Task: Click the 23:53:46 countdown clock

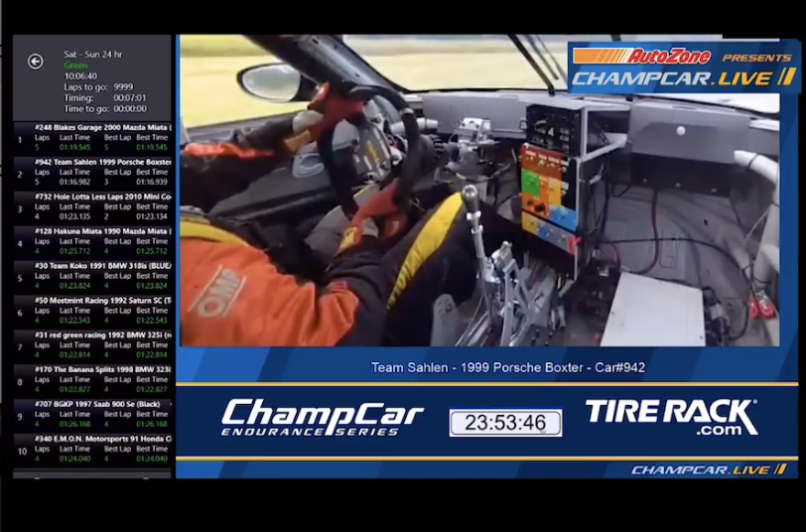Action: pyautogui.click(x=505, y=423)
